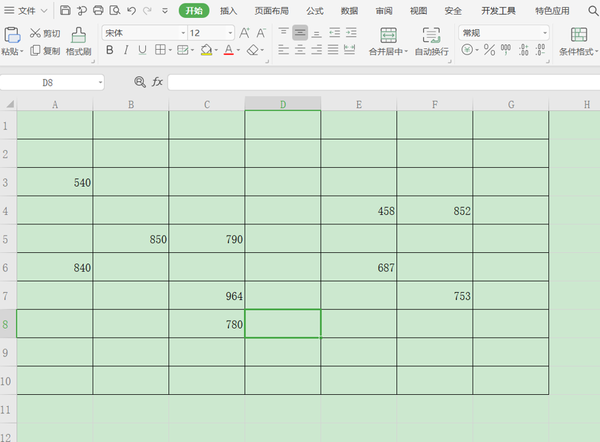The width and height of the screenshot is (600, 442).
Task: Align text left
Action: (284, 50)
